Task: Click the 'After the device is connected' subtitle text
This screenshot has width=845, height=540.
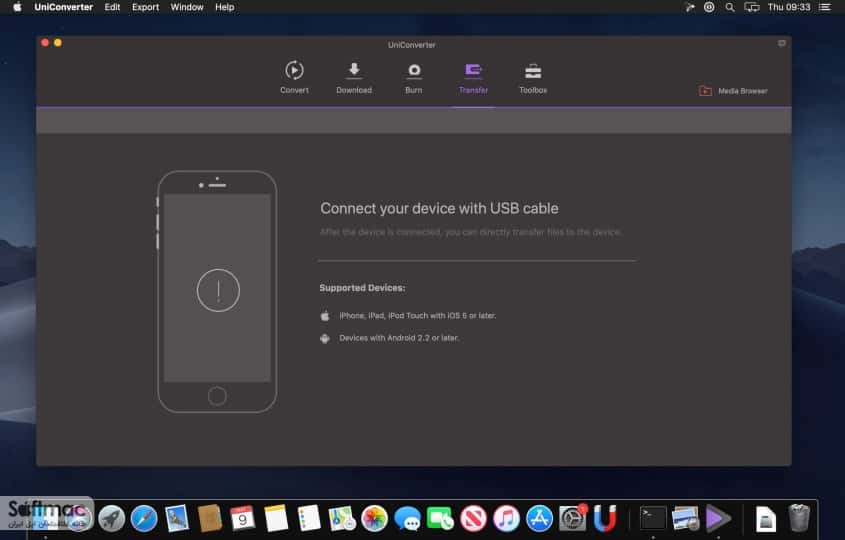Action: coord(470,232)
